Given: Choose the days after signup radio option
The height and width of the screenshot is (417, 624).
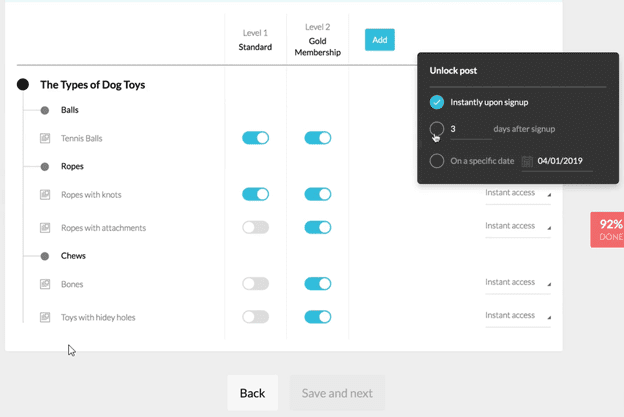Looking at the screenshot, I should [437, 129].
